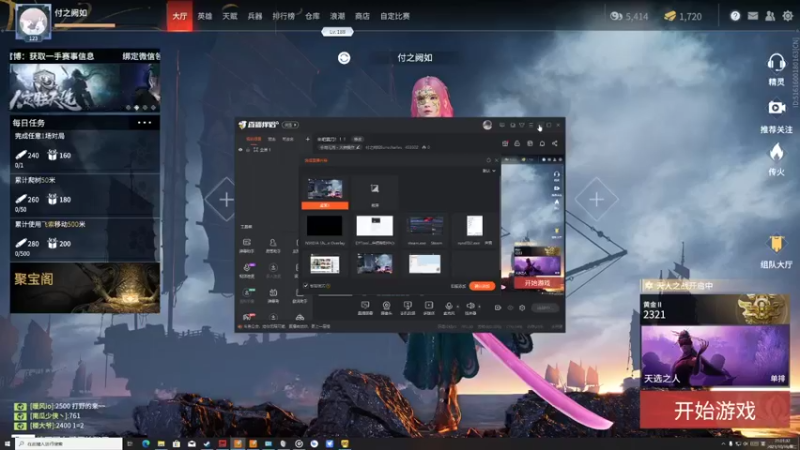
Task: Open game settings gear icon
Action: pos(788,16)
